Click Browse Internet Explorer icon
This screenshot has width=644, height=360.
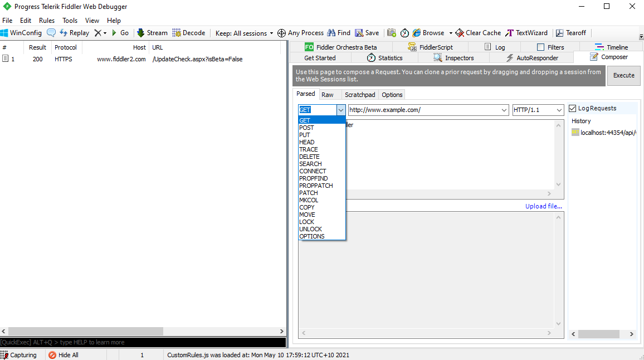417,33
